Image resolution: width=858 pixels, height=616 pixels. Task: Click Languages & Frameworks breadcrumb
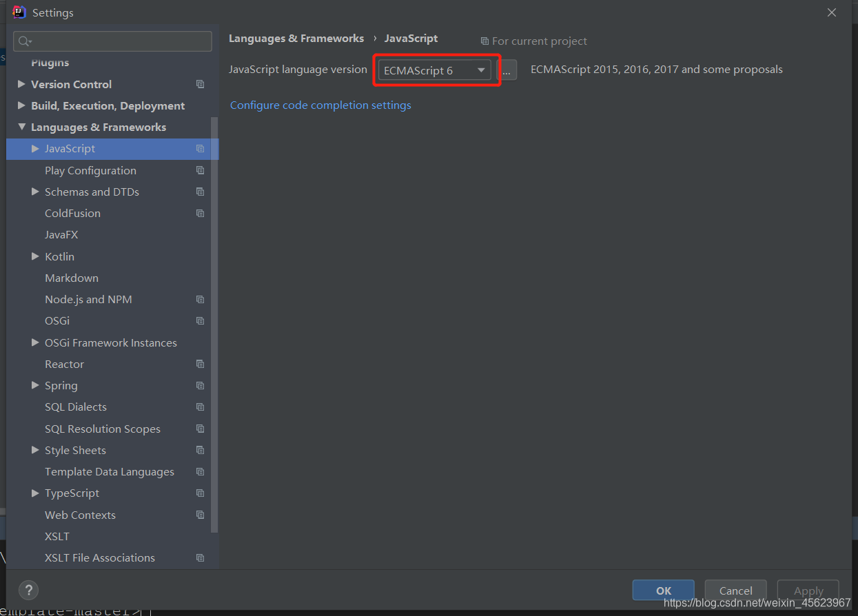click(296, 39)
